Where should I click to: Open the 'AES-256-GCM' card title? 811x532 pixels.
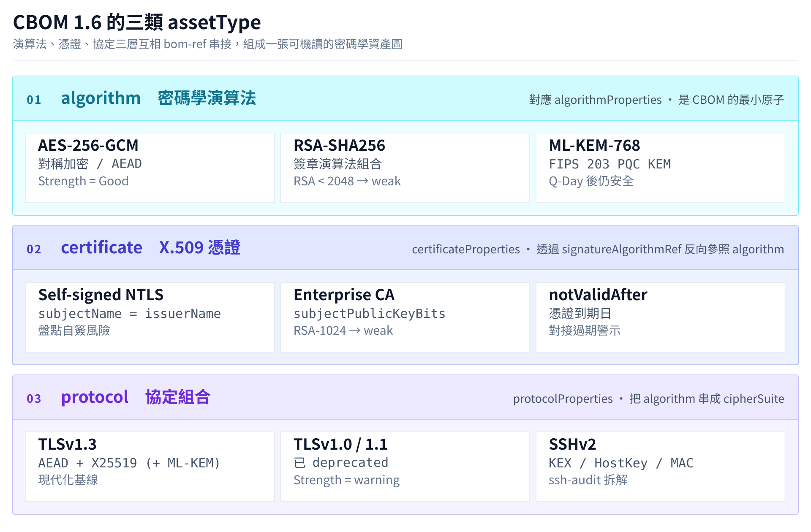point(88,145)
